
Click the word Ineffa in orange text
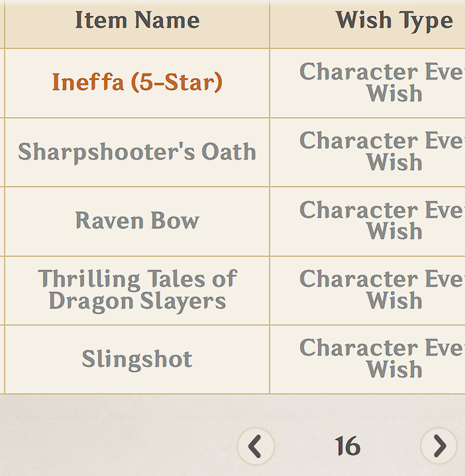pyautogui.click(x=88, y=82)
